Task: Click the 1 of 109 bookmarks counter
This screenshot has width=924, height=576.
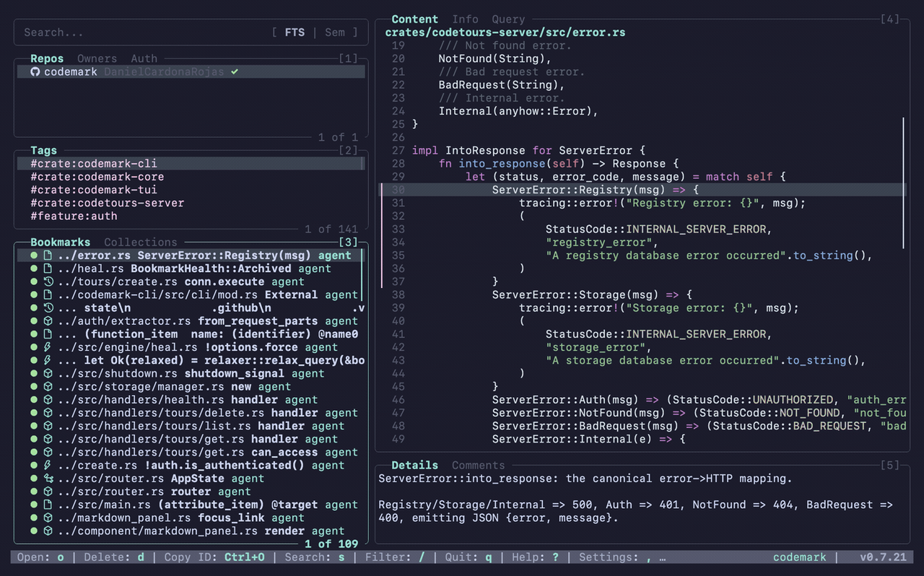Action: coord(331,544)
